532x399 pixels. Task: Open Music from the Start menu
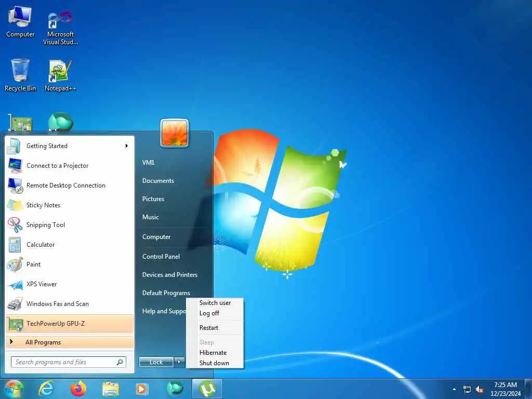150,217
